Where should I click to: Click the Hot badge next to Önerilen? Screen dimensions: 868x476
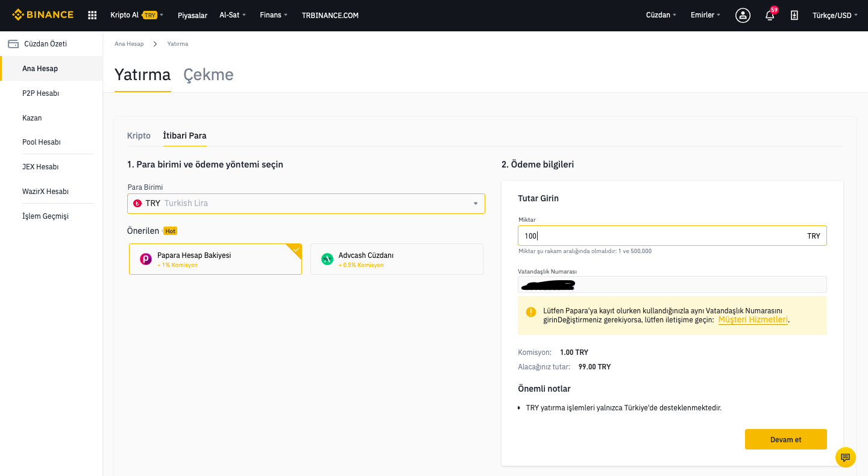click(171, 231)
